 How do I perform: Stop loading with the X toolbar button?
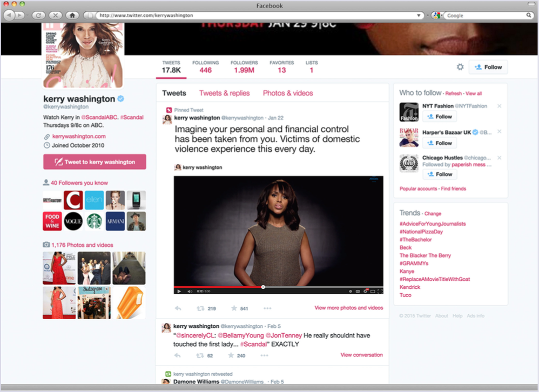[x=55, y=15]
